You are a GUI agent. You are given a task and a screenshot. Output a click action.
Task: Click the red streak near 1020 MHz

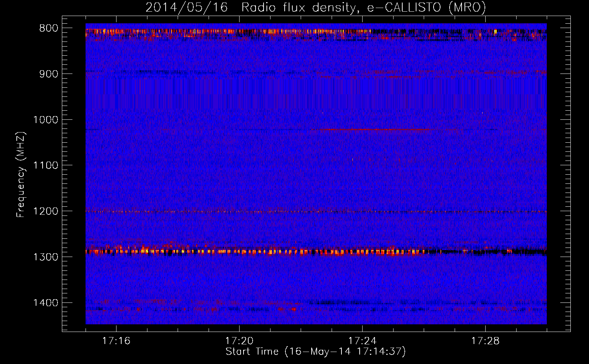tap(375, 129)
